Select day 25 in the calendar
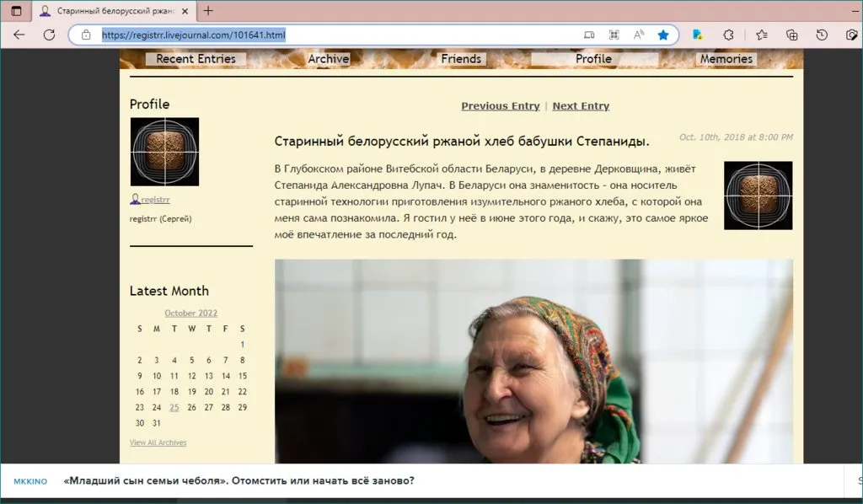This screenshot has height=504, width=863. [174, 407]
